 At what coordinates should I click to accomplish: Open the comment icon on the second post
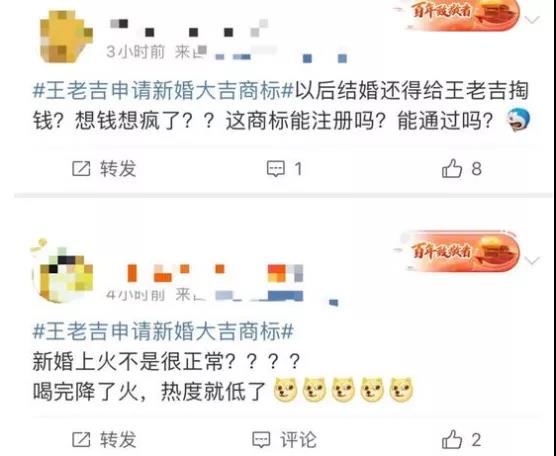pos(261,440)
